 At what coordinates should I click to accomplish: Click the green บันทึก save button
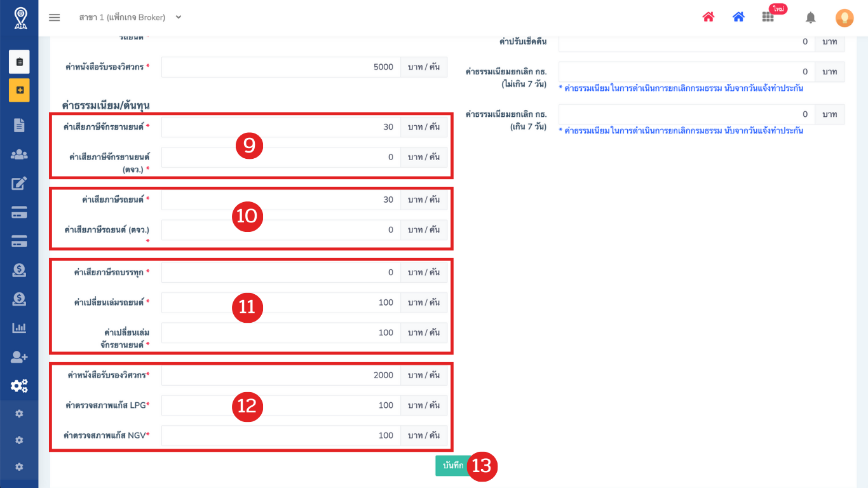pyautogui.click(x=452, y=466)
